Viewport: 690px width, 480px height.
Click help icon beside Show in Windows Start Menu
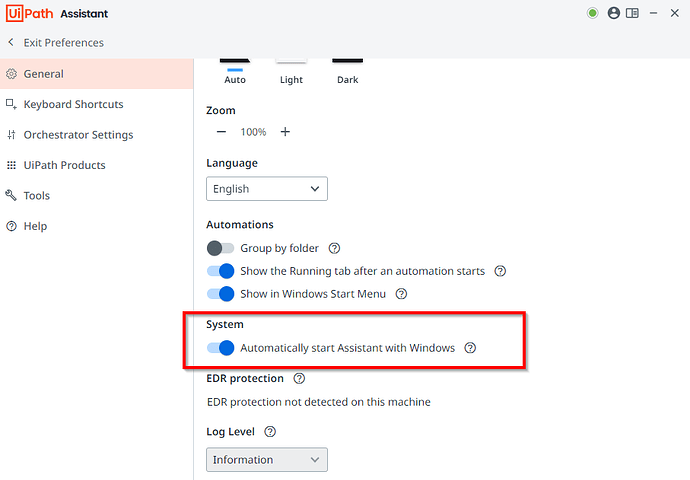click(x=401, y=294)
